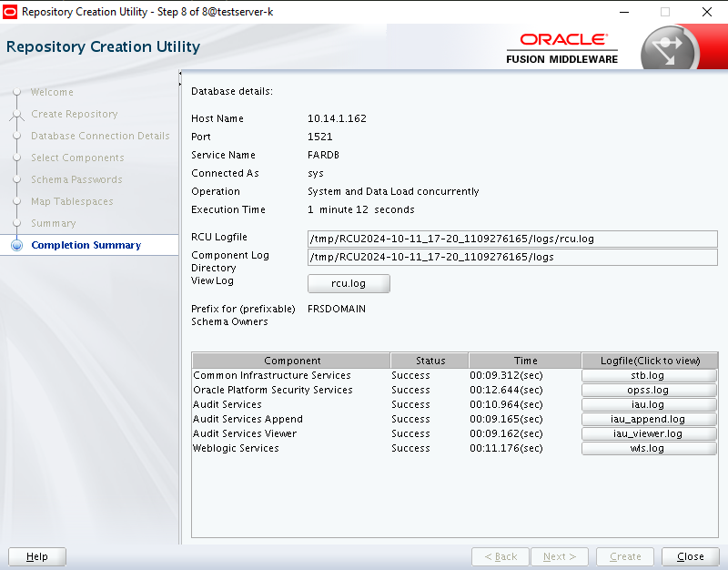
Task: Click Success status for Audit Services
Action: pyautogui.click(x=410, y=404)
